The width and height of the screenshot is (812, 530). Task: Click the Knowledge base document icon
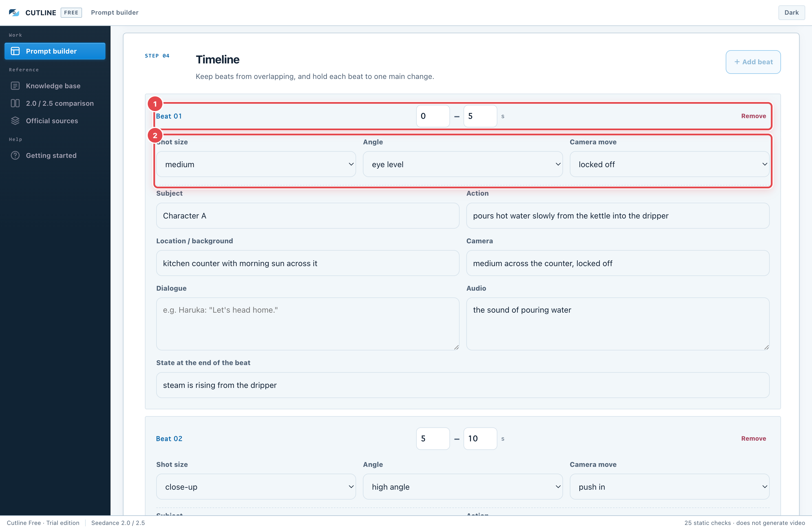[15, 86]
